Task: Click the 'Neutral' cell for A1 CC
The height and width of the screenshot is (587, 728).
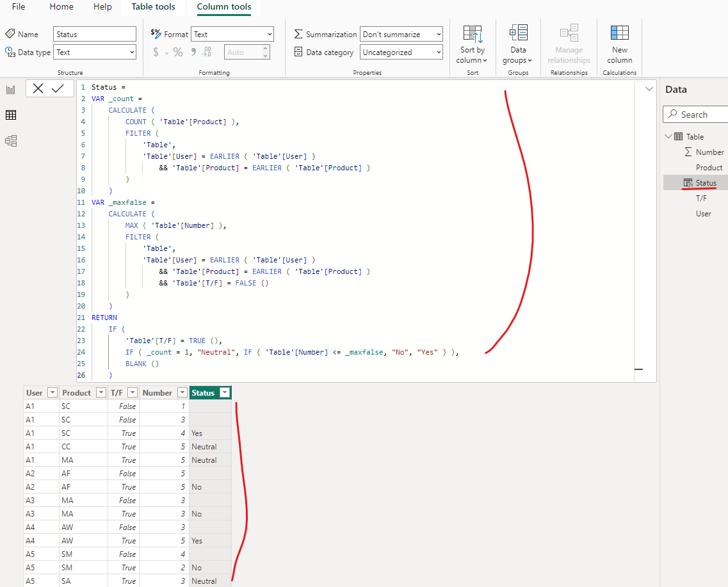Action: 210,446
